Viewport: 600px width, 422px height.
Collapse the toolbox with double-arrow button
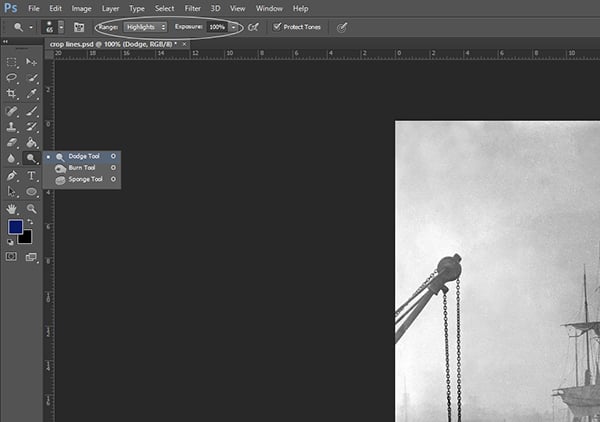click(x=5, y=41)
